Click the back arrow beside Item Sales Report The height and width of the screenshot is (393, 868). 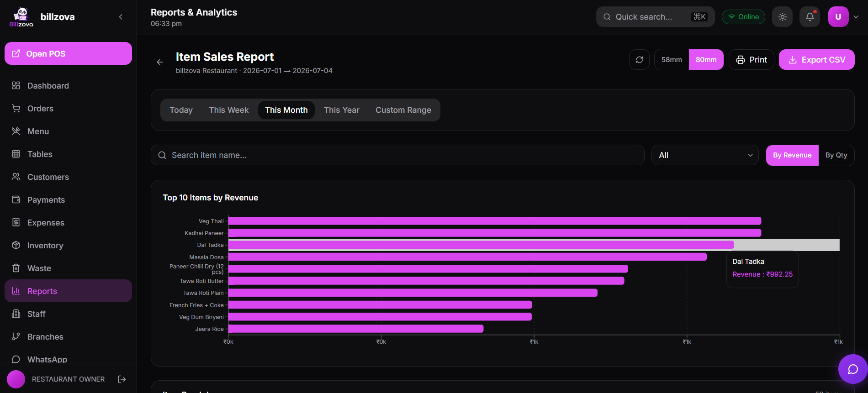[160, 62]
